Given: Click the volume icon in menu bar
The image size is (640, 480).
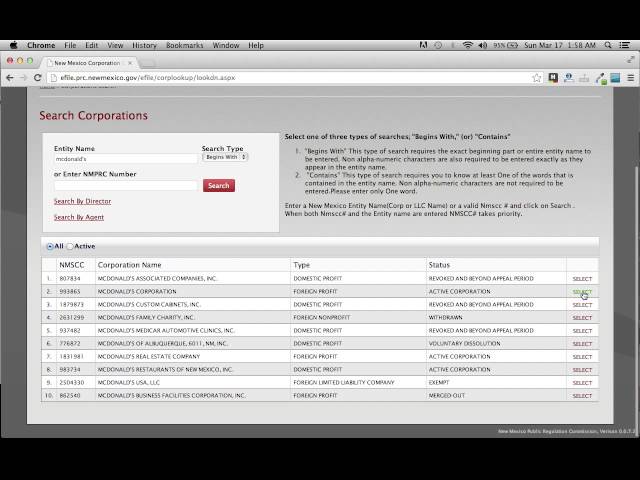Looking at the screenshot, I should 483,45.
